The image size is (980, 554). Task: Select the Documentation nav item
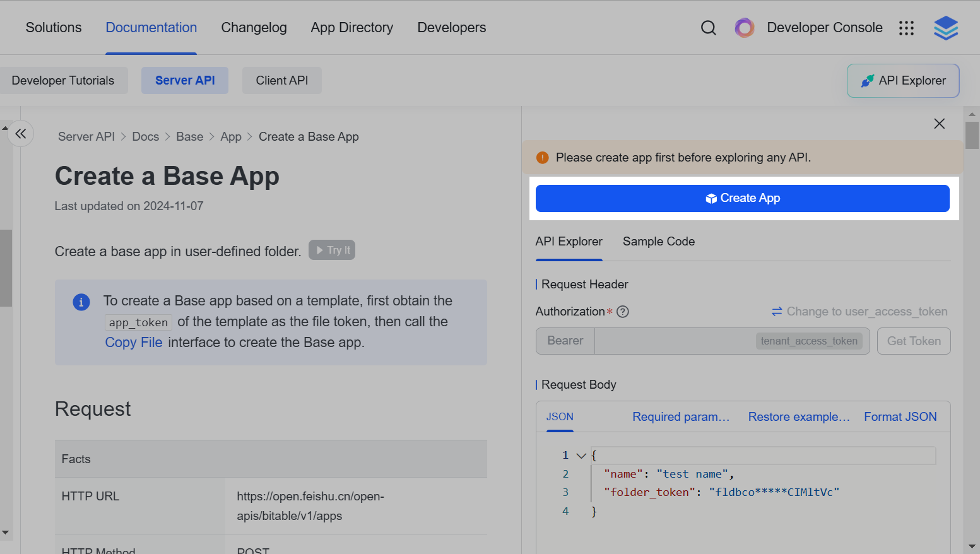click(151, 28)
